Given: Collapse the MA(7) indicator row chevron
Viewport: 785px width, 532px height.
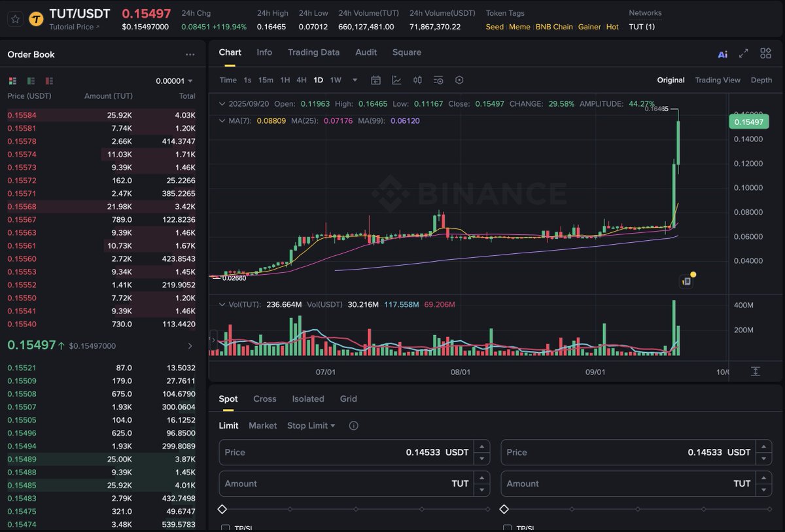Looking at the screenshot, I should click(222, 121).
